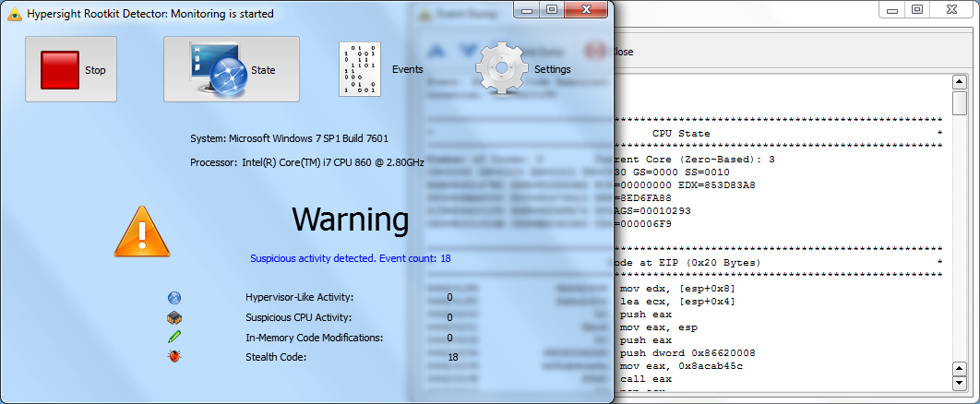Click the Hypersight Rootkit Detector window title

pos(150,14)
